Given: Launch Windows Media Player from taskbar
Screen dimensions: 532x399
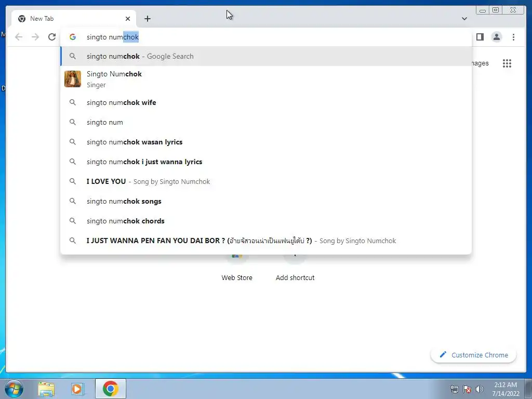Looking at the screenshot, I should click(78, 389).
